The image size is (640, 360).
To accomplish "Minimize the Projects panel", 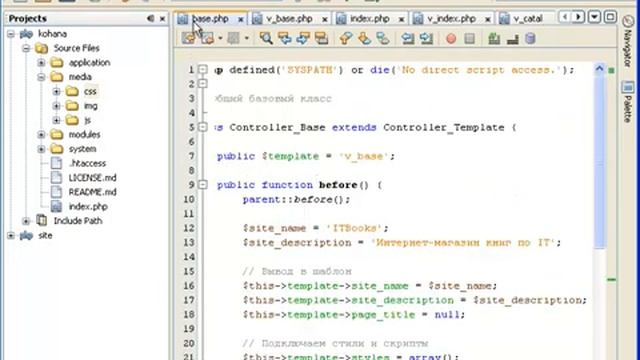I will pos(151,18).
